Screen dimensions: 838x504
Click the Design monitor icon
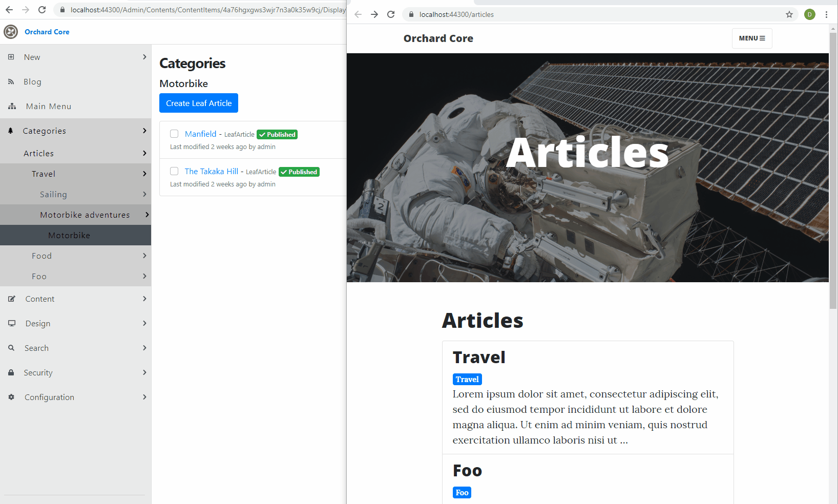[x=12, y=323]
